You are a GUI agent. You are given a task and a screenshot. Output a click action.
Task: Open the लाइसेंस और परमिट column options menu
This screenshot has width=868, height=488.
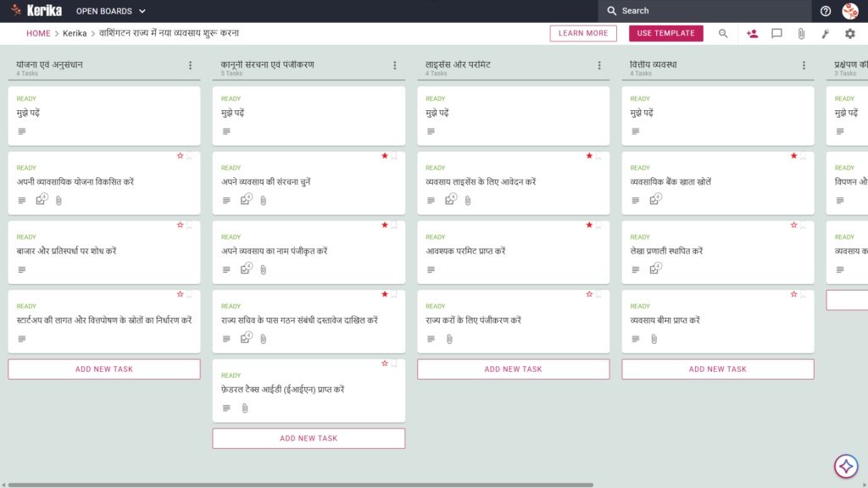(599, 65)
